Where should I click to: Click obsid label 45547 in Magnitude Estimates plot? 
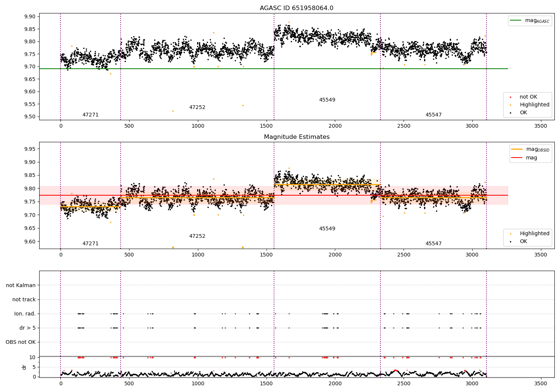(x=433, y=244)
